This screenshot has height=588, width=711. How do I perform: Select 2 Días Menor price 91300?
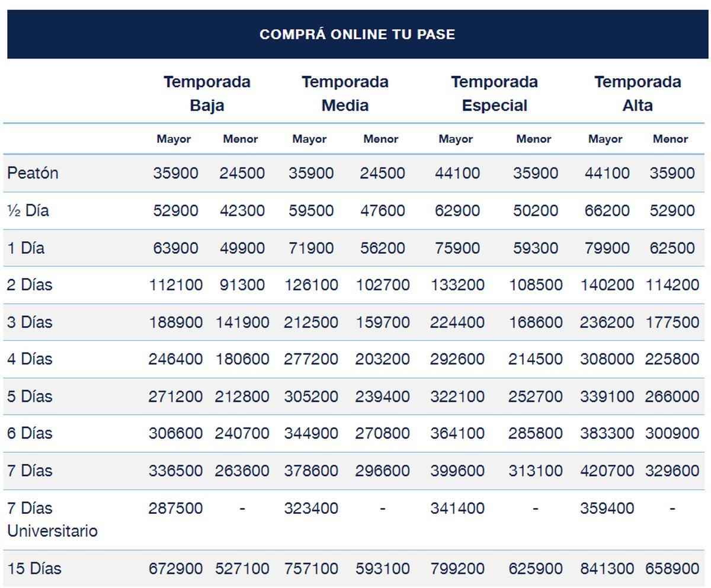click(242, 285)
